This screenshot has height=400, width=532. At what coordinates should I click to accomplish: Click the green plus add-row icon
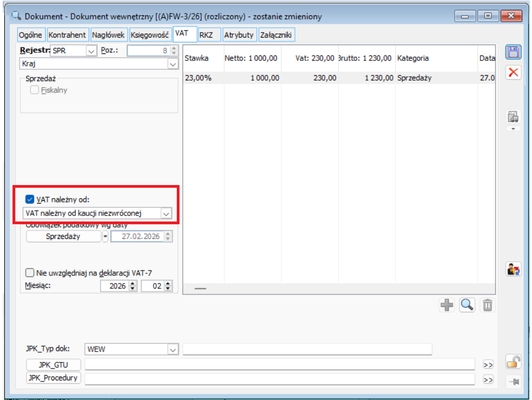click(447, 305)
